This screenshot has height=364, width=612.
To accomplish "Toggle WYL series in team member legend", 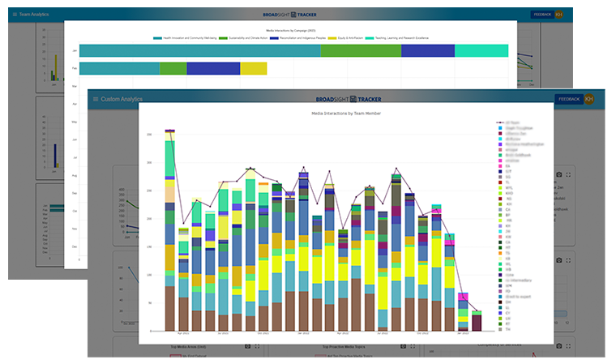I will click(x=505, y=188).
